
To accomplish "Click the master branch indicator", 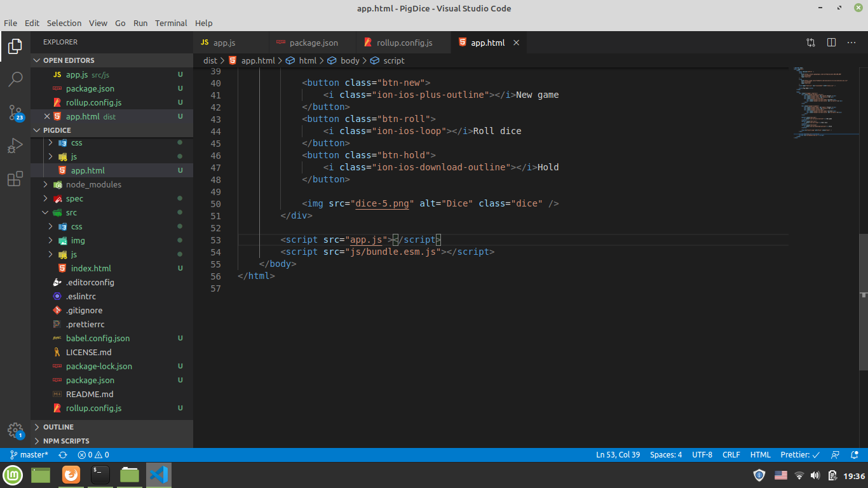I will (x=29, y=455).
